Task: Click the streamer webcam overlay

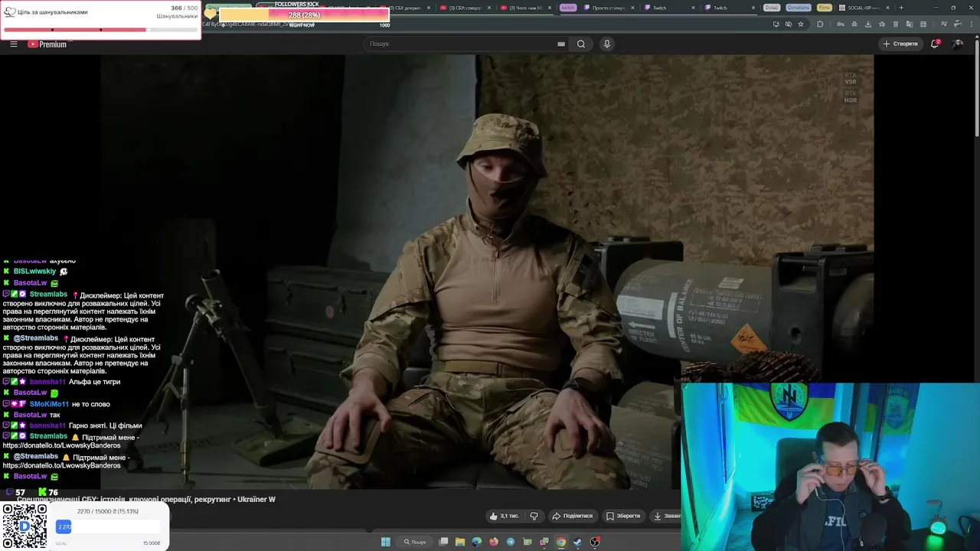Action: click(x=831, y=466)
